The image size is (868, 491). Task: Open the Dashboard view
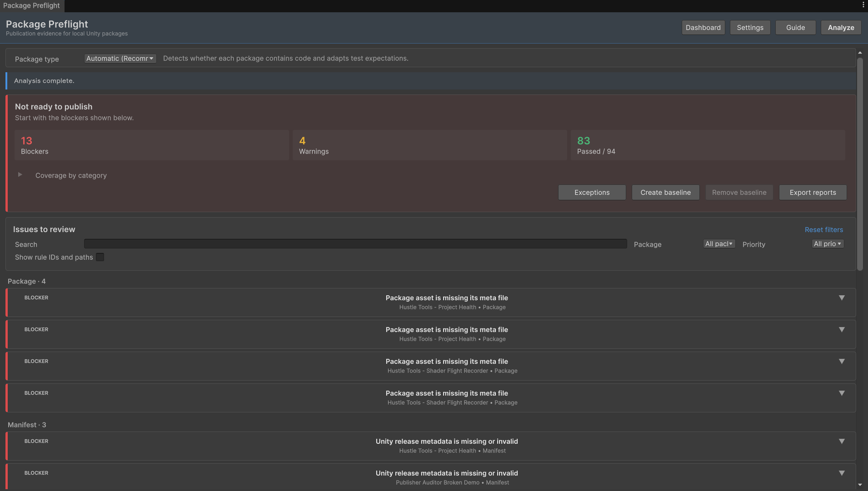703,27
